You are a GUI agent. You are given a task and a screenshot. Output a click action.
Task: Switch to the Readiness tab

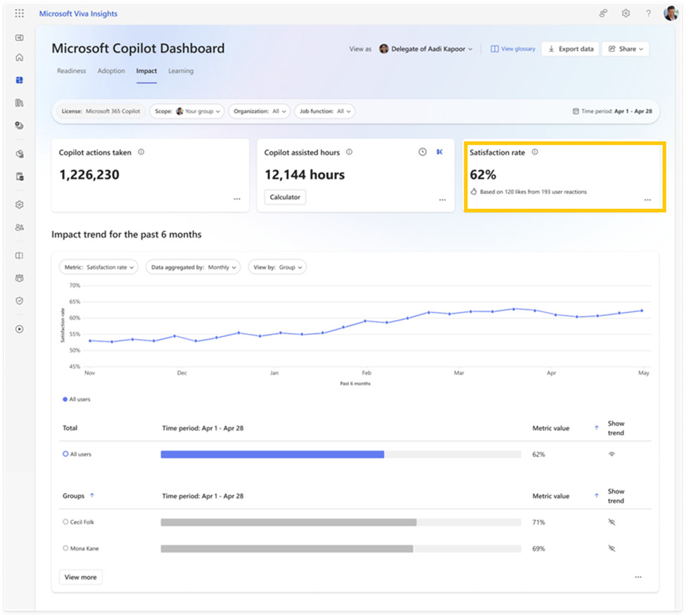tap(72, 71)
